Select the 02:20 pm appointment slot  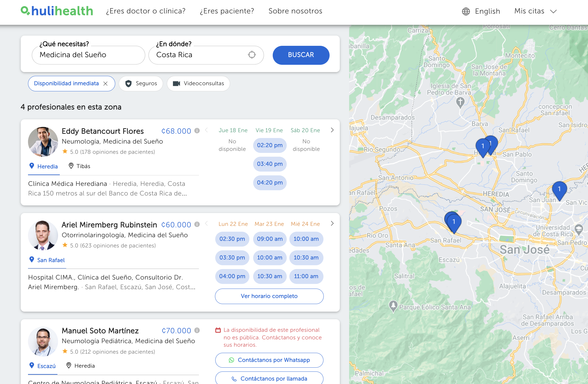point(269,145)
